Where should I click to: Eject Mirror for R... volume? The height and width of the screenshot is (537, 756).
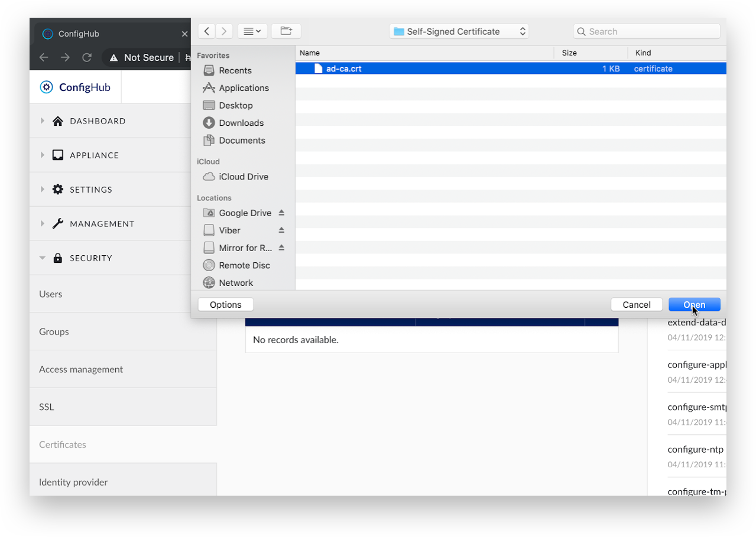coord(281,248)
